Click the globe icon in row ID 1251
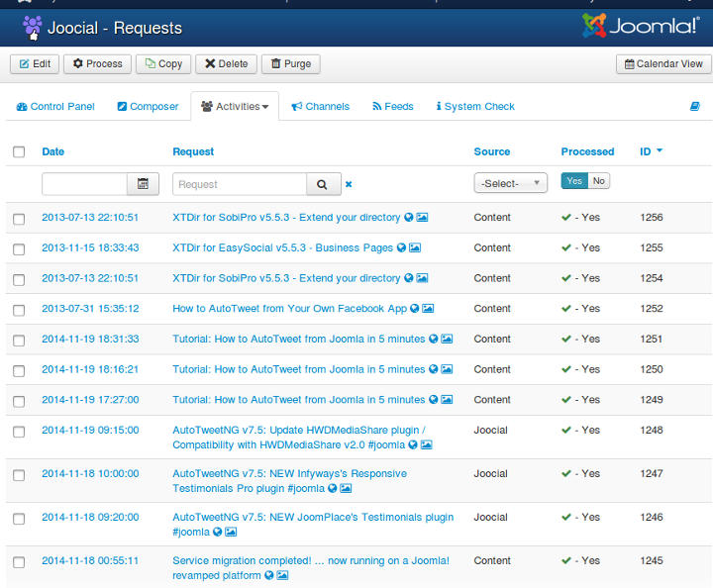 433,339
